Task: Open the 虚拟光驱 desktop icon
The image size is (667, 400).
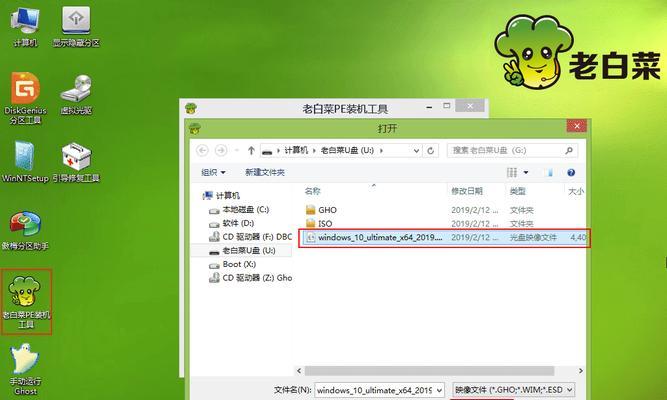Action: [x=76, y=94]
